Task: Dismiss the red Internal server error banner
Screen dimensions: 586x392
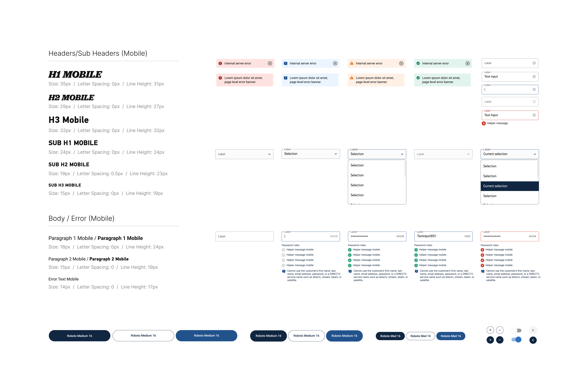Action: [x=270, y=64]
